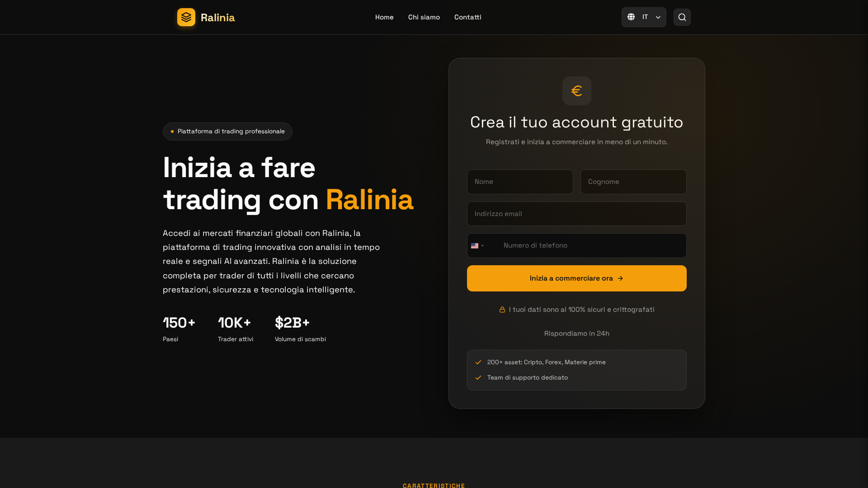
Task: Click the checkmark beside 'Team di supporto dedicato'
Action: (478, 377)
